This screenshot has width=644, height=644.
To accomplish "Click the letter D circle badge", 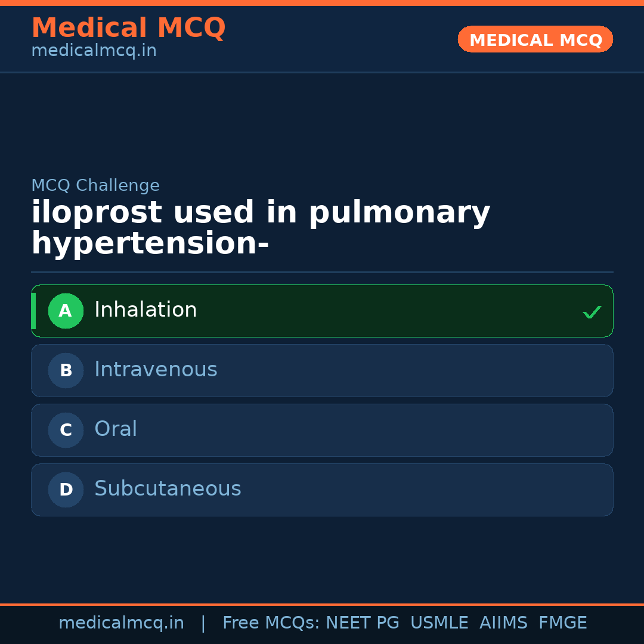I will tap(66, 490).
